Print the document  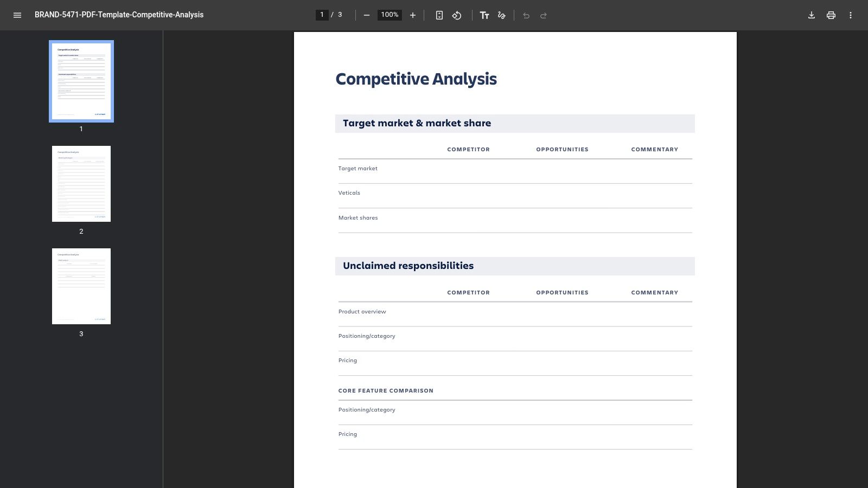click(831, 15)
